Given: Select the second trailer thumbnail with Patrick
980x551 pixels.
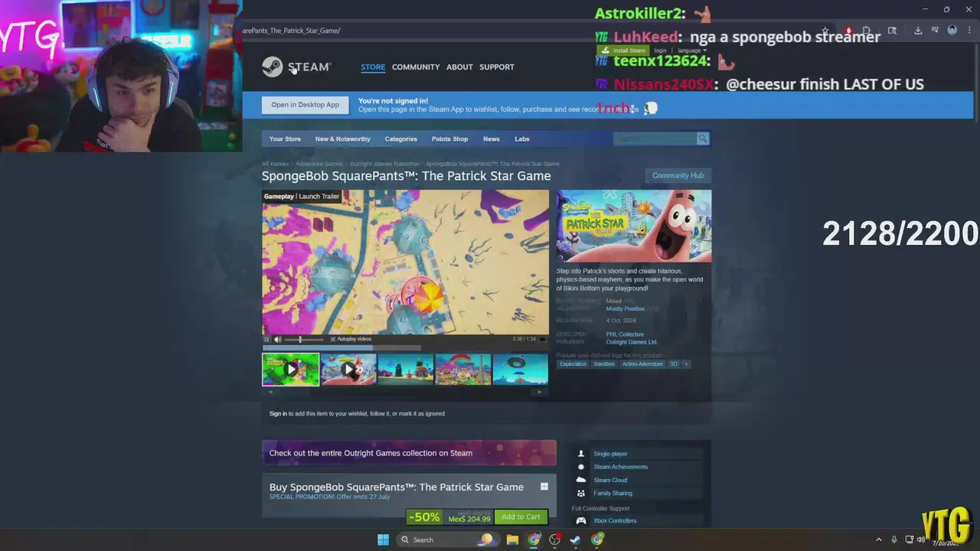Looking at the screenshot, I should coord(348,370).
